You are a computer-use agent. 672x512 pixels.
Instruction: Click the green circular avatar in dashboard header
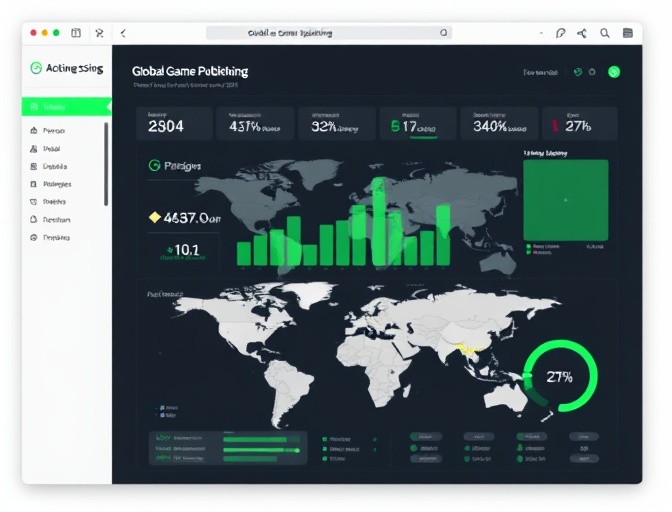[x=614, y=72]
